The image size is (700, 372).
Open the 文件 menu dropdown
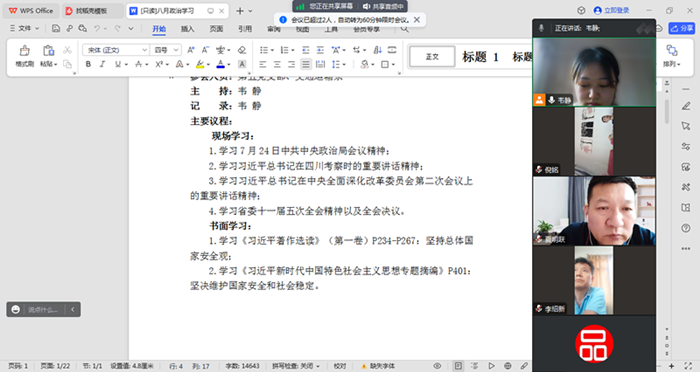25,28
